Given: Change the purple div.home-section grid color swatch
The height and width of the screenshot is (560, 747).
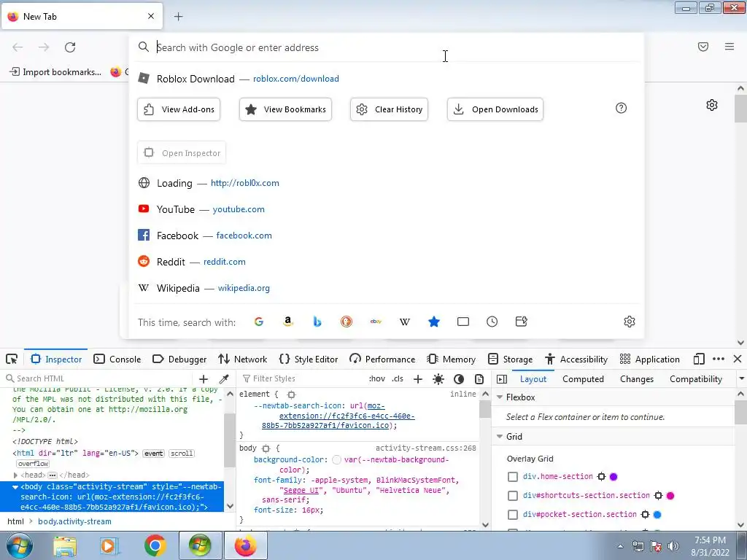Looking at the screenshot, I should point(614,477).
